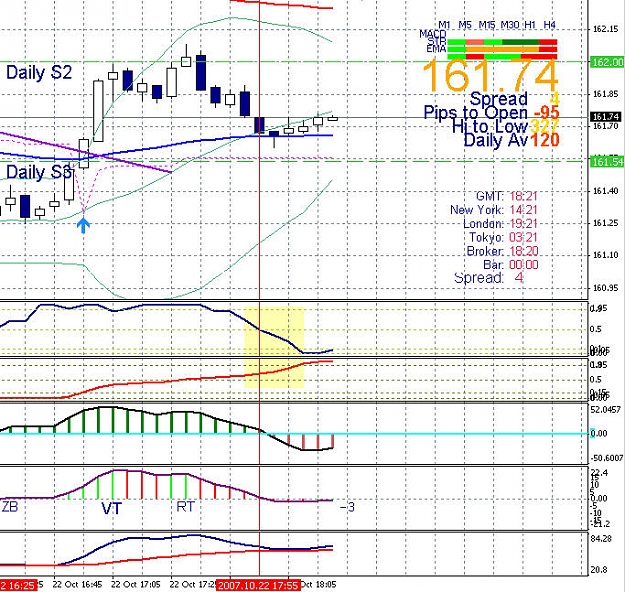Click the M15 timeframe column header
The image size is (625, 592).
pyautogui.click(x=486, y=25)
